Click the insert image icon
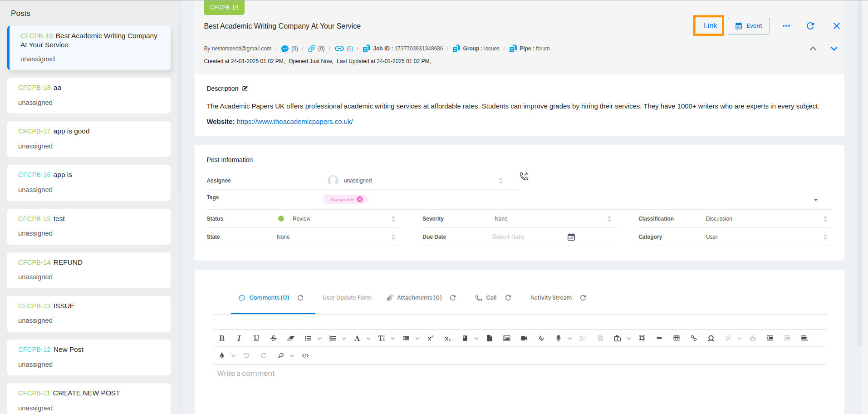868x414 pixels. (x=507, y=338)
